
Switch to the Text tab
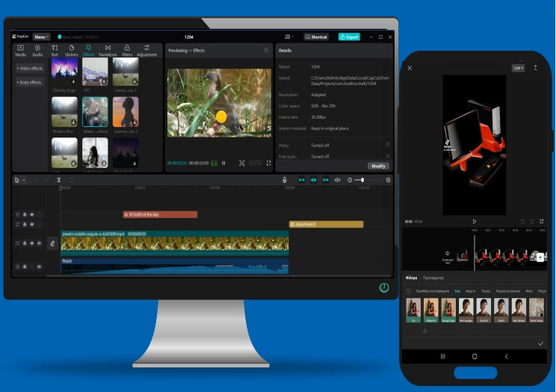pyautogui.click(x=55, y=51)
